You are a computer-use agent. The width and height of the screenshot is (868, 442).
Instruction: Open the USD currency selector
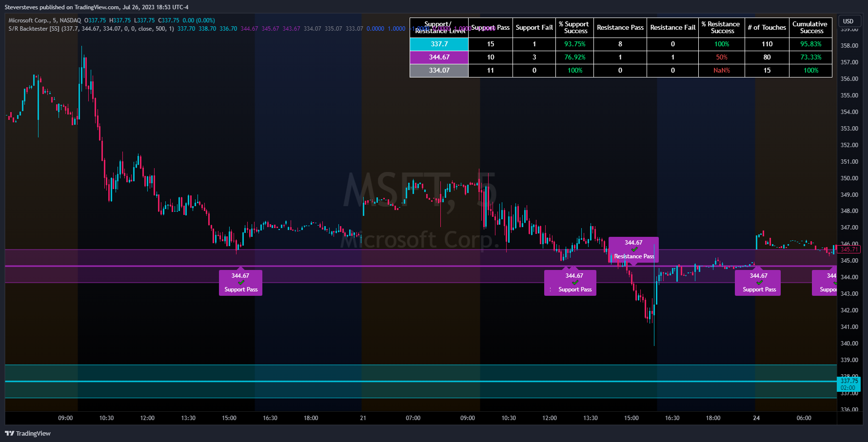coord(848,21)
